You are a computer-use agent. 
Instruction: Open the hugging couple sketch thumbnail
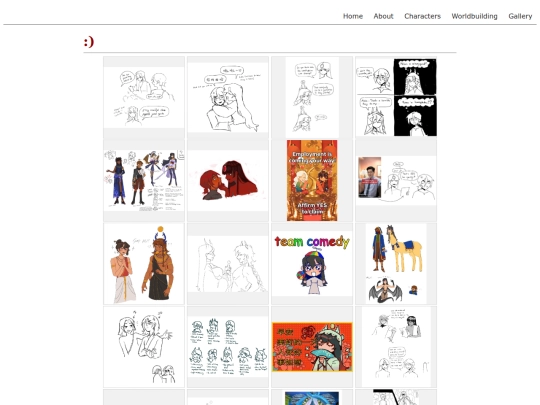228,97
